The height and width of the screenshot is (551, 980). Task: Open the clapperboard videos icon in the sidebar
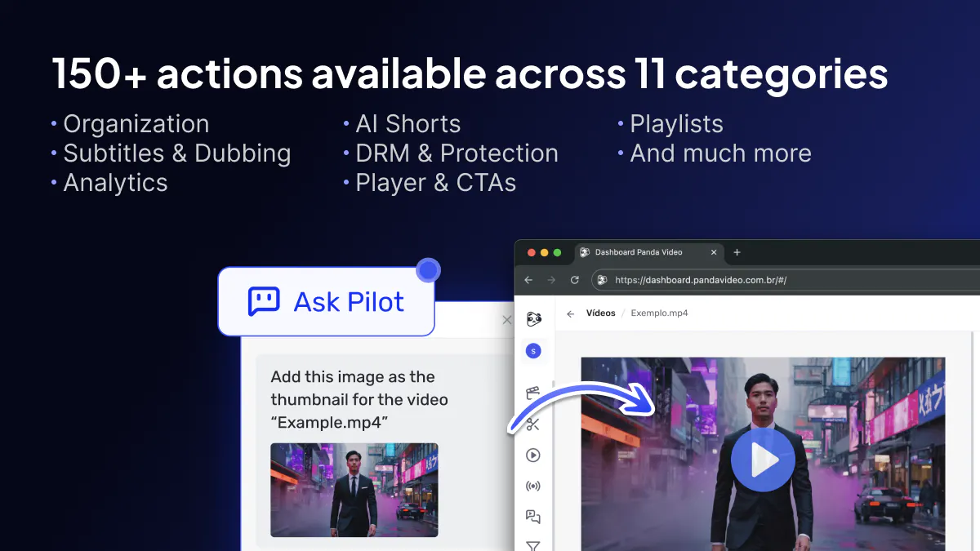pyautogui.click(x=533, y=393)
